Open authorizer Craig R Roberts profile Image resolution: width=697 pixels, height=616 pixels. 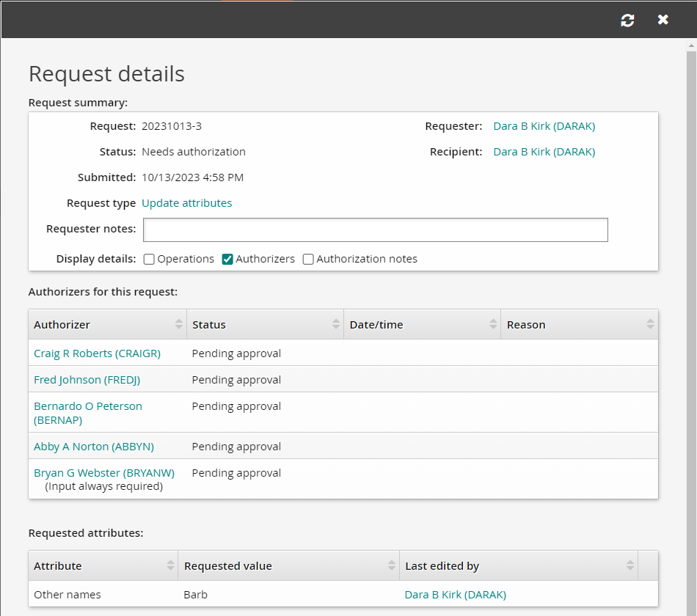tap(97, 353)
